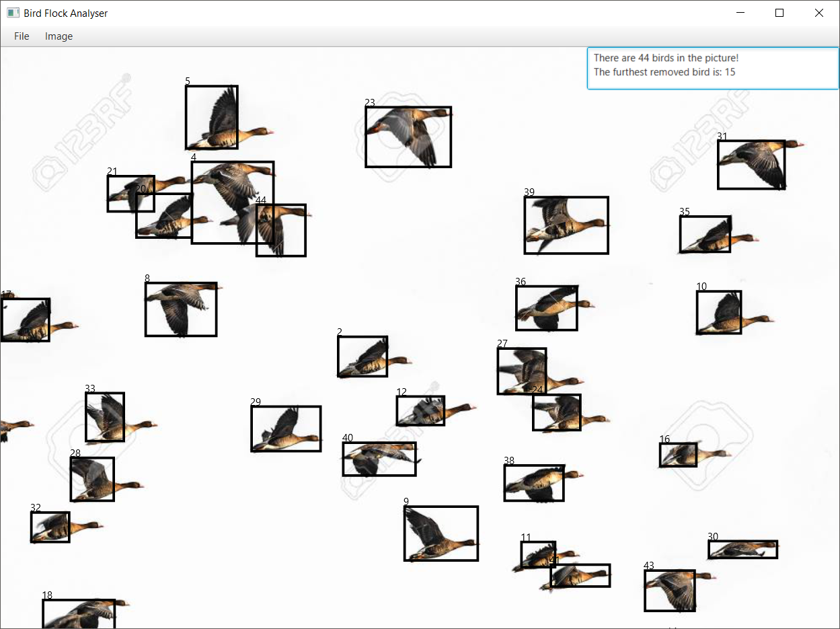Select bird bounding box number 33
The height and width of the screenshot is (629, 840).
104,417
